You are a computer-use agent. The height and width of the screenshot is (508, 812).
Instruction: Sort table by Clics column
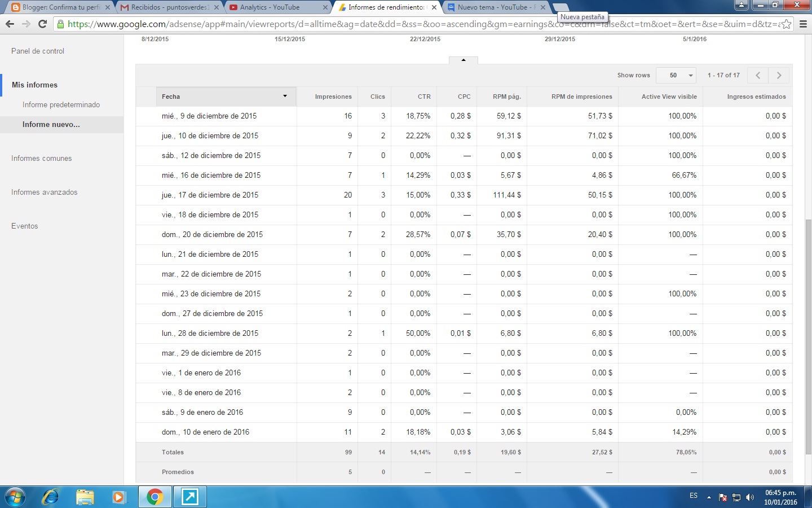click(378, 97)
